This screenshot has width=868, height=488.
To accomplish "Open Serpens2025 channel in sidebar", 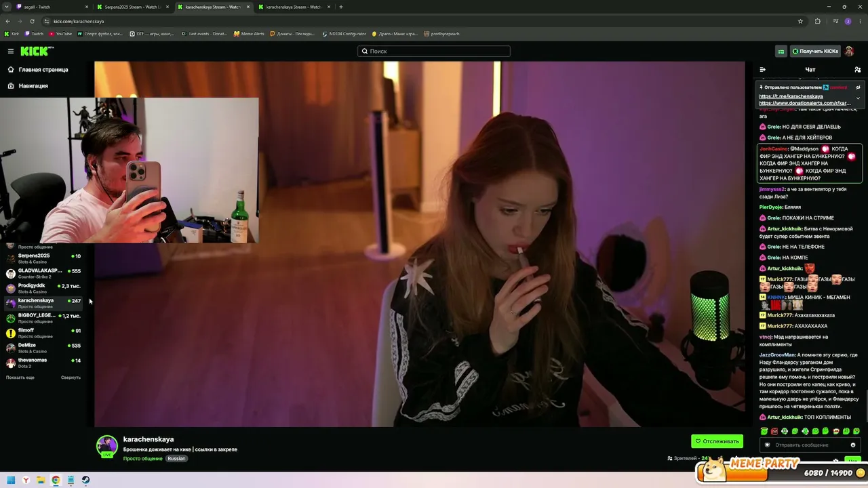I will coord(43,258).
